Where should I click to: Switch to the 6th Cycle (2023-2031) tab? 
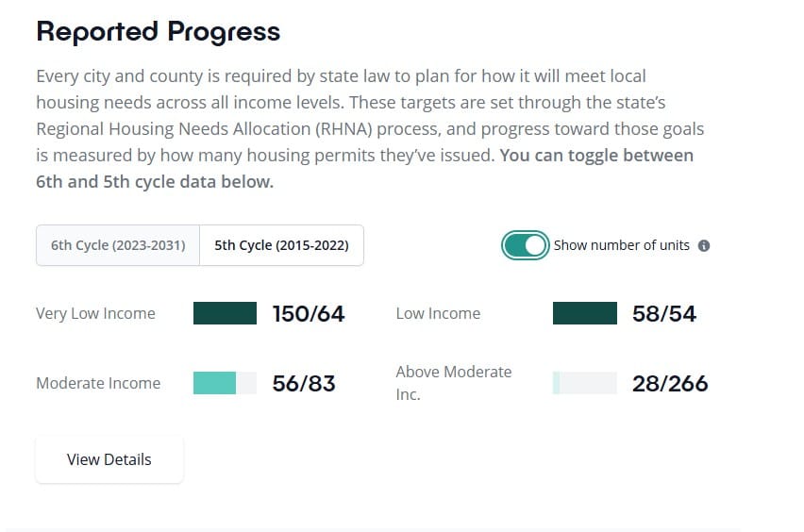point(118,245)
